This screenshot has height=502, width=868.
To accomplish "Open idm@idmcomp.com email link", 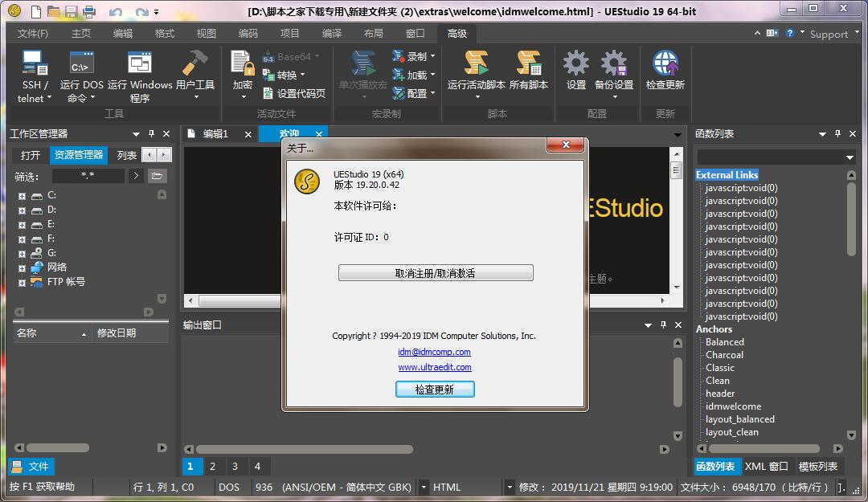I will click(x=434, y=352).
